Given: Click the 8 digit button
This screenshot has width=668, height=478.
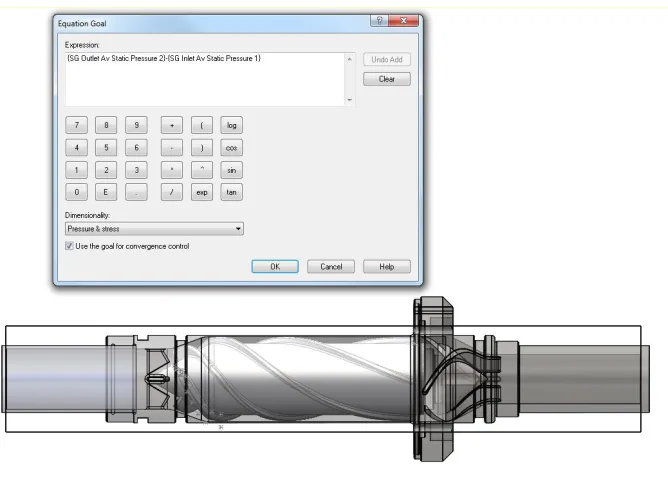Looking at the screenshot, I should (x=107, y=125).
